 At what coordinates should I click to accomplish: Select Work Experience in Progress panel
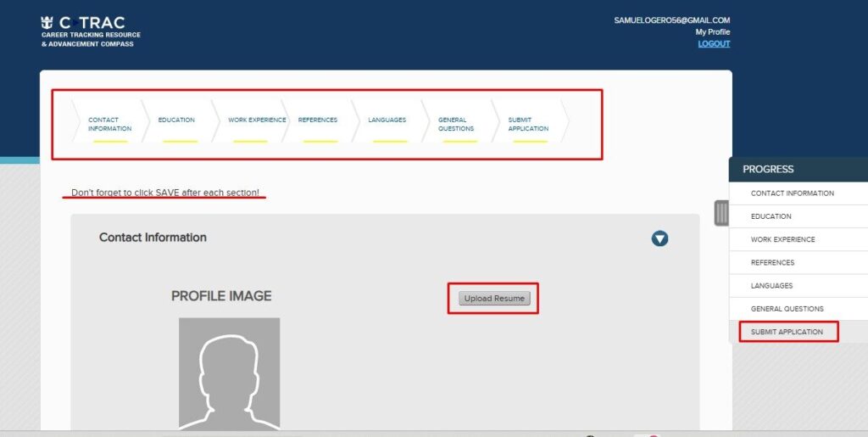tap(798, 240)
